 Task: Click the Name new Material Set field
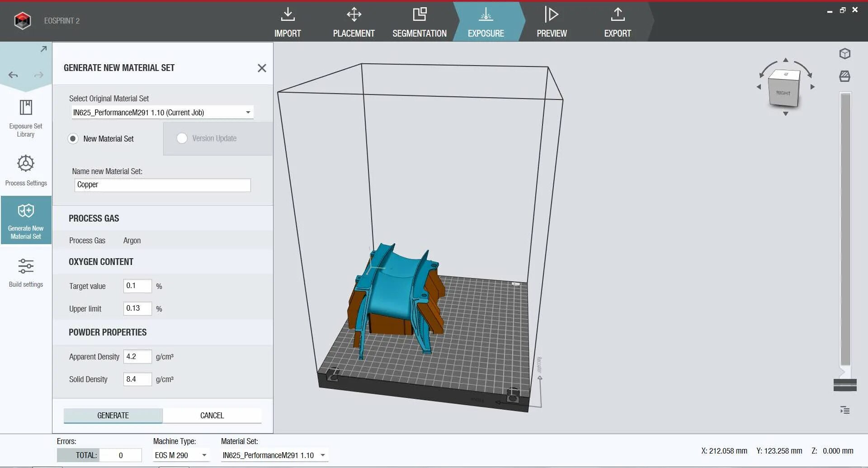click(162, 185)
